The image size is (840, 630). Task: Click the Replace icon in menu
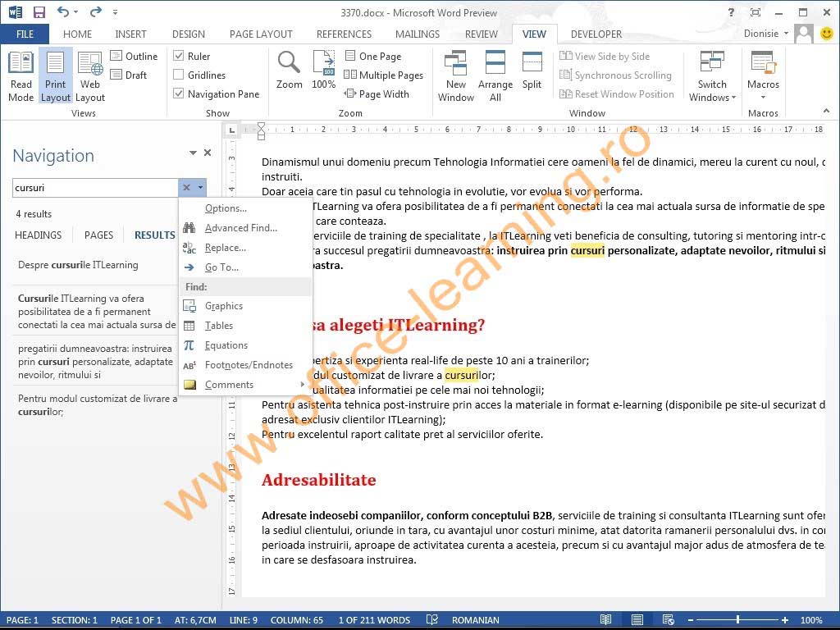pyautogui.click(x=189, y=248)
